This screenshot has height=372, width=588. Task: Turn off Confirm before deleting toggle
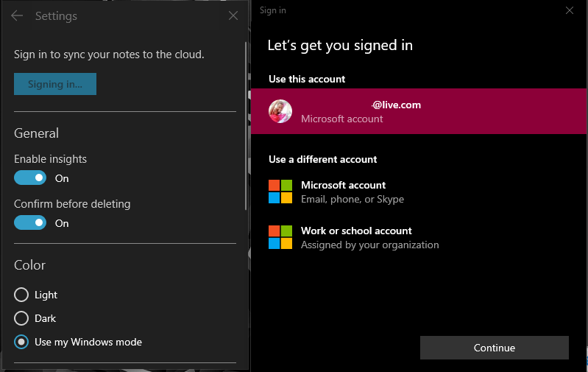click(30, 223)
